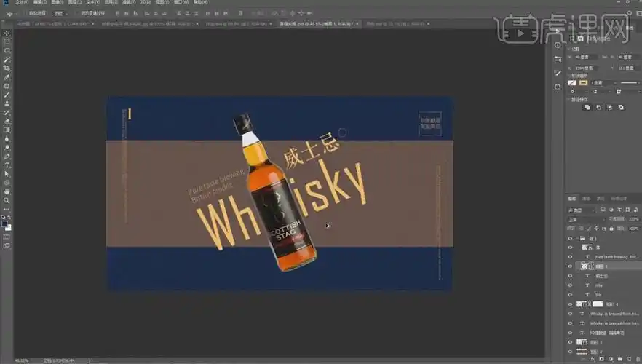
Task: Collapse the 组 1 group arrow
Action: pyautogui.click(x=578, y=238)
